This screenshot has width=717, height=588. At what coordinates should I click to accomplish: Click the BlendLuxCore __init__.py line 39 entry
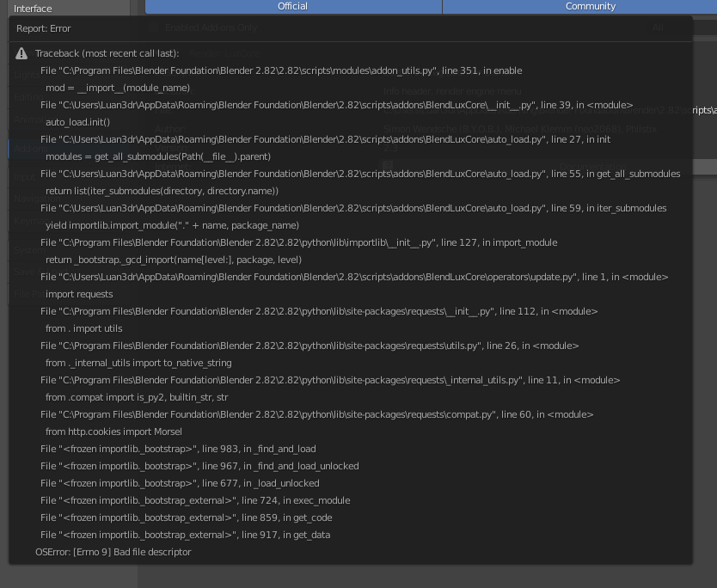(336, 105)
